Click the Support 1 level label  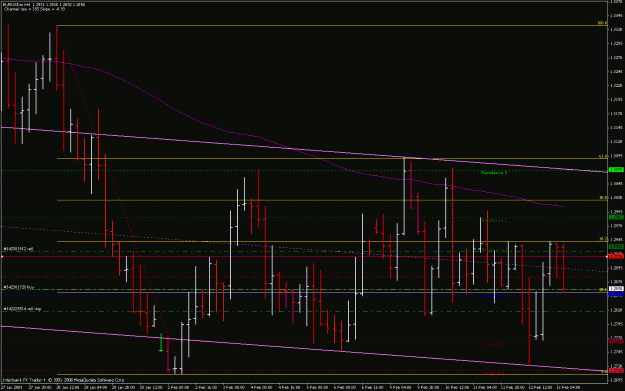pyautogui.click(x=494, y=344)
